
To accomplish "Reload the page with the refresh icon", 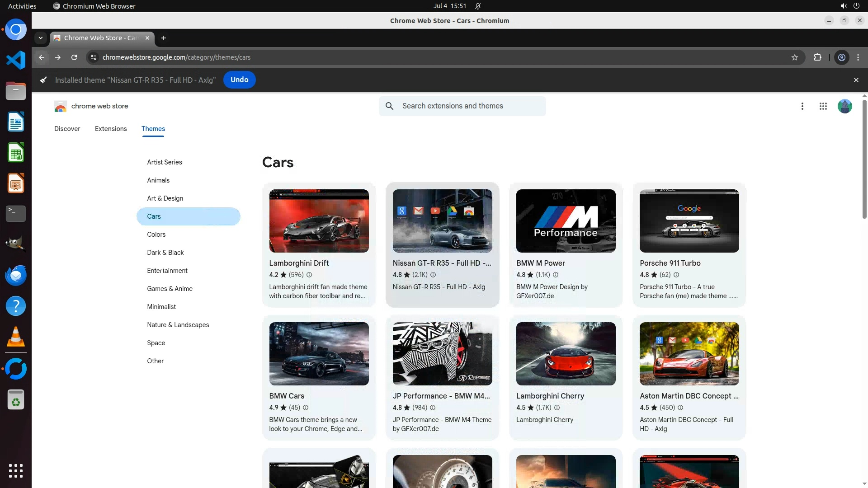I will (x=74, y=57).
